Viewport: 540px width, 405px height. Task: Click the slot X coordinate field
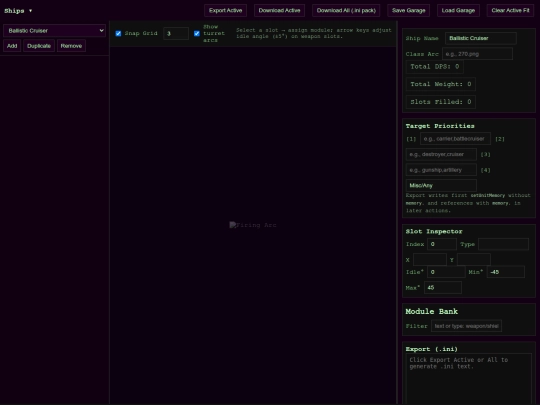(x=430, y=259)
